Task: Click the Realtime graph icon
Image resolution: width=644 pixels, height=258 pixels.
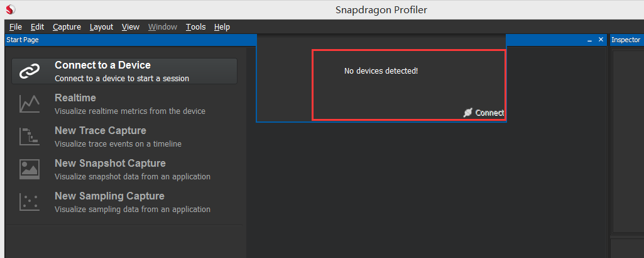Action: coord(30,104)
